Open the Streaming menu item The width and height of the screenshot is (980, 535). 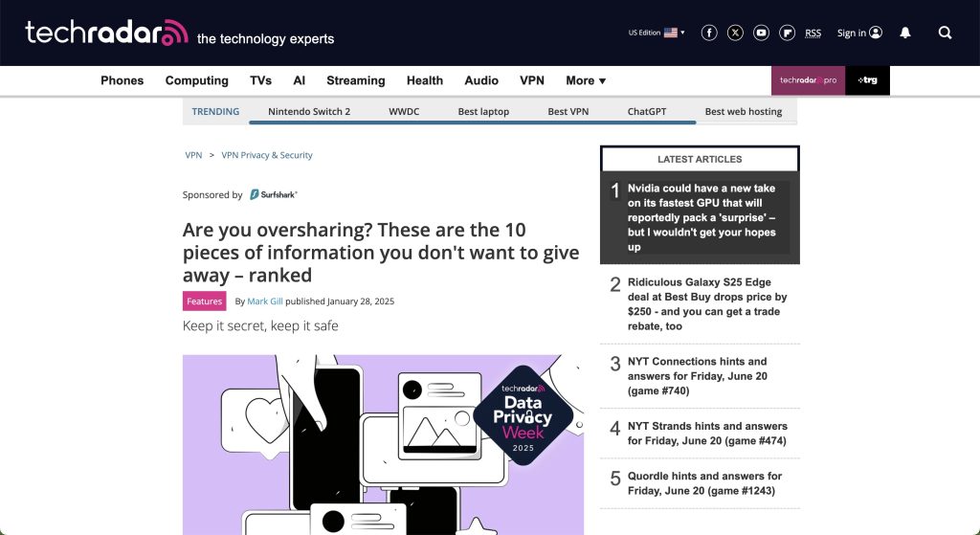point(356,80)
